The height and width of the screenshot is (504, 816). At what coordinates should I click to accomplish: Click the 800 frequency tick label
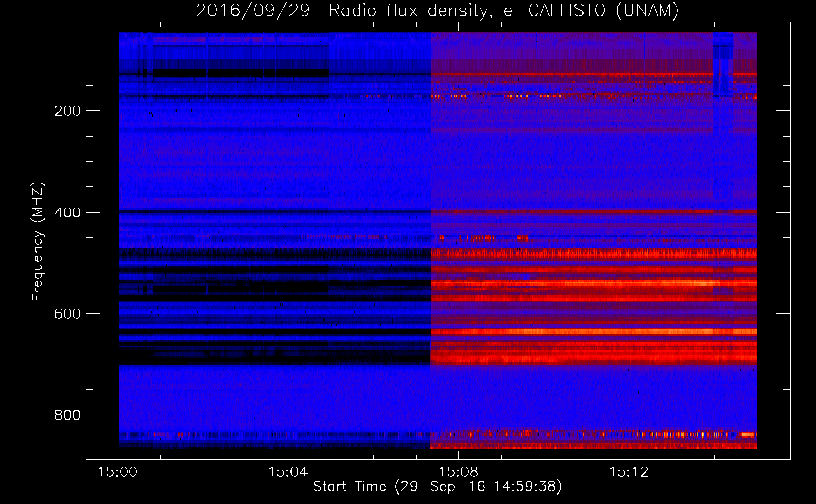coord(67,415)
